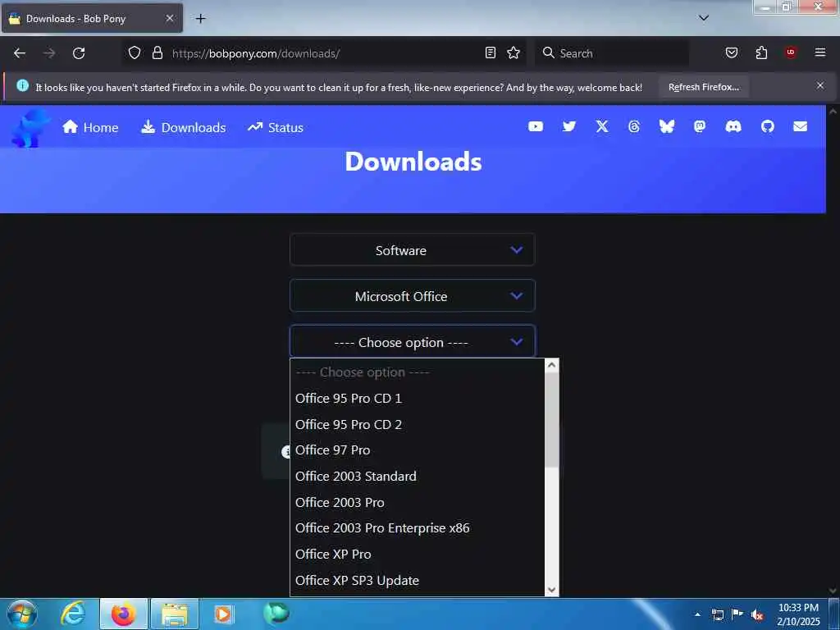Select Office 95 Pro CD 2
This screenshot has height=630, width=840.
pos(418,424)
